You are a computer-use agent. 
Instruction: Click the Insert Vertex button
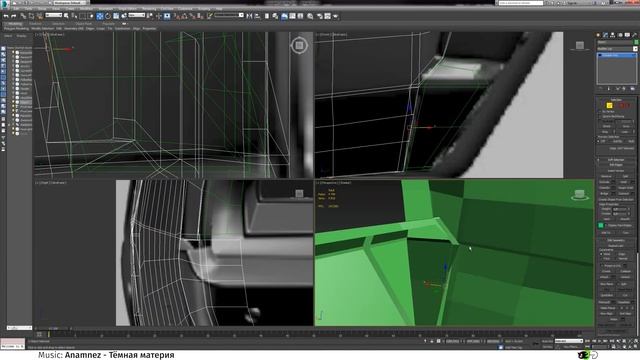tap(616, 171)
